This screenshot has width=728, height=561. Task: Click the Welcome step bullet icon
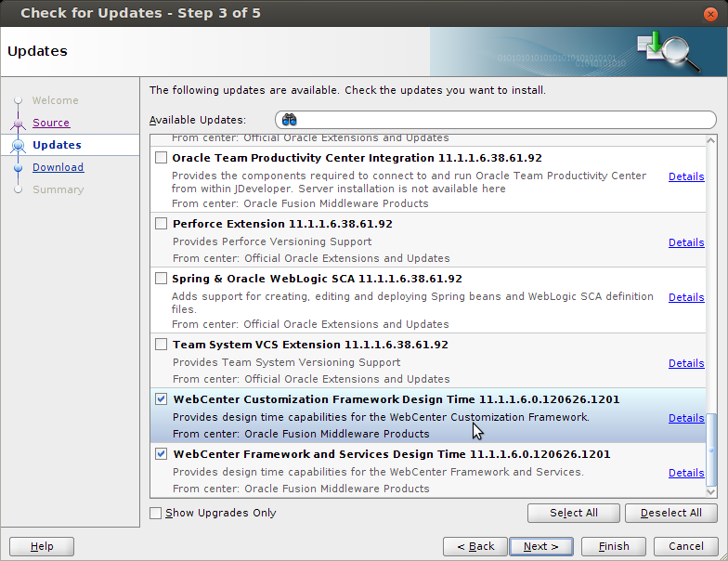[x=18, y=100]
